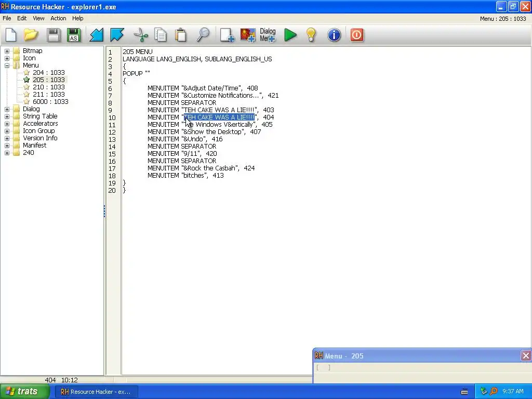Viewport: 532px width, 399px height.
Task: Open the File menu
Action: [x=7, y=18]
